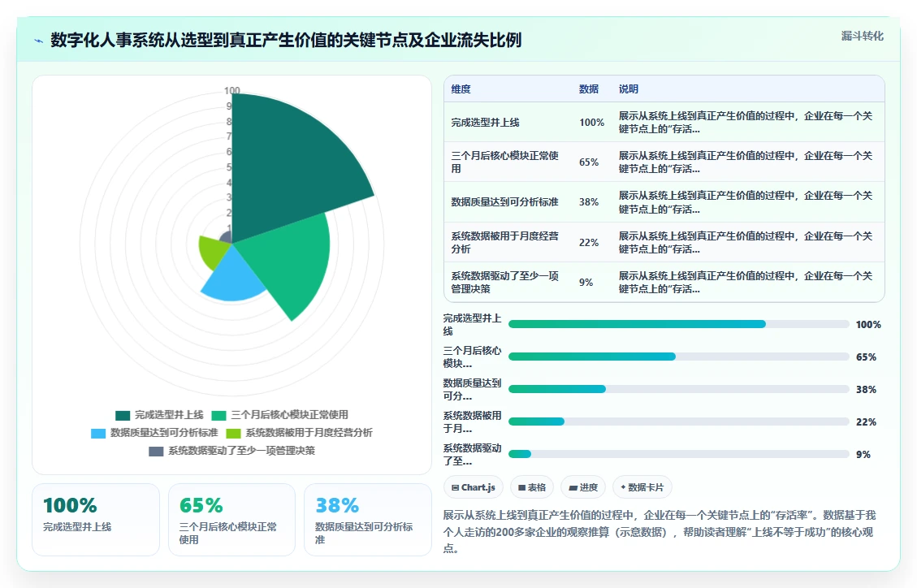
Task: Toggle legend swatch for 数据质量达到可分析标准
Action: click(98, 433)
